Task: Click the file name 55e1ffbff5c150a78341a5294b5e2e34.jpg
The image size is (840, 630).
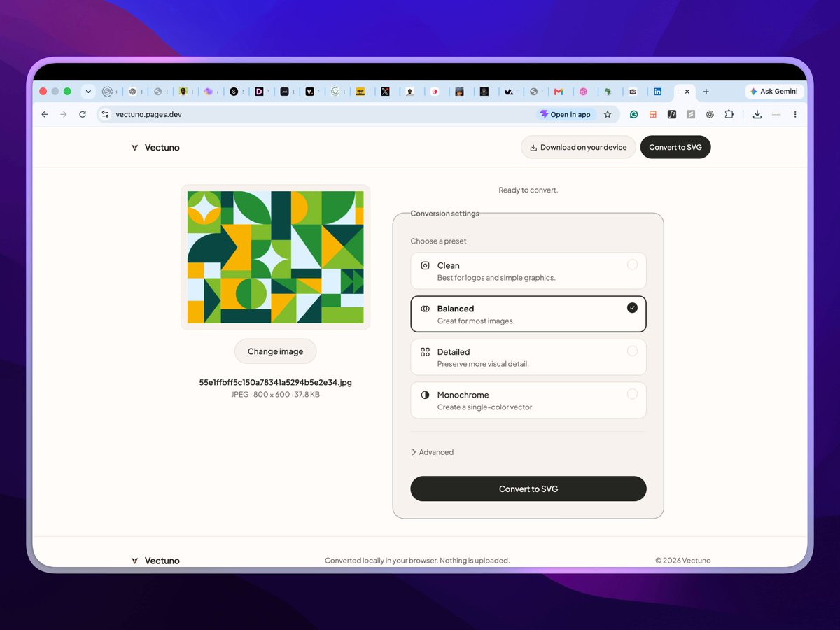Action: [x=276, y=383]
